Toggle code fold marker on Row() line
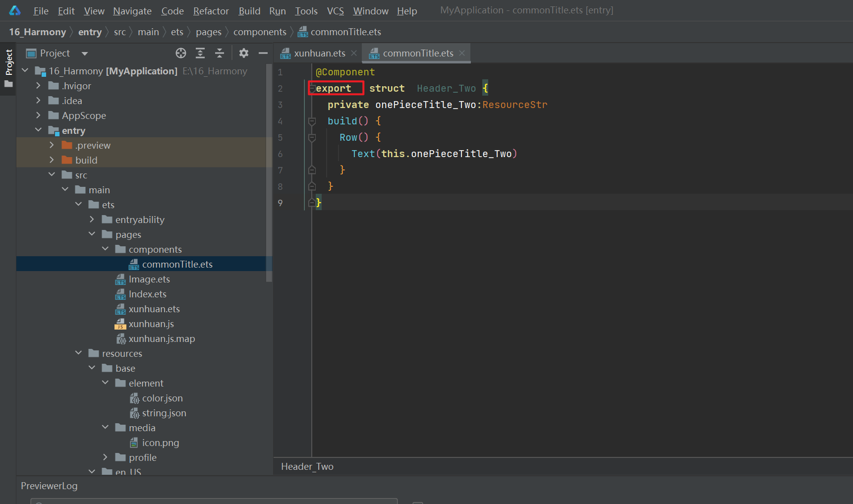The height and width of the screenshot is (504, 853). coord(312,138)
